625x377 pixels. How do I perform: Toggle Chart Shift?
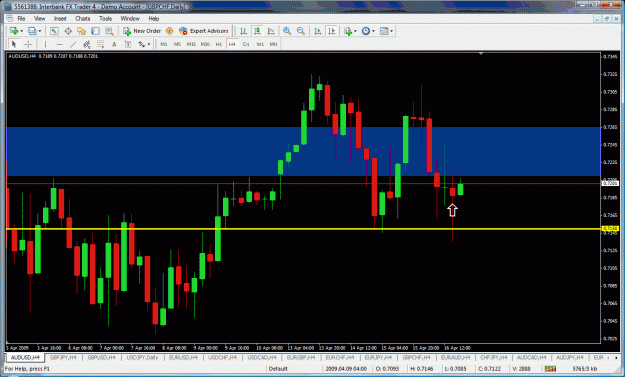tap(331, 31)
